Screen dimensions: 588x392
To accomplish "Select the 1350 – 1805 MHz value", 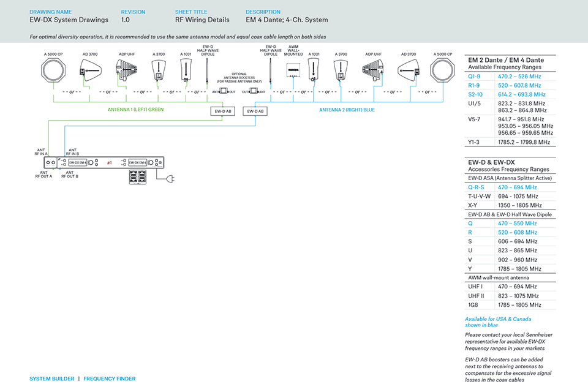I will (x=520, y=205).
